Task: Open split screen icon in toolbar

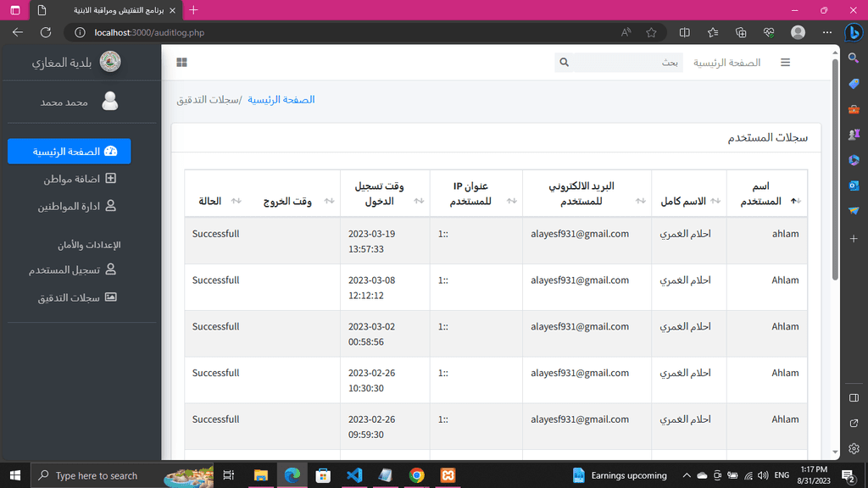Action: 684,33
